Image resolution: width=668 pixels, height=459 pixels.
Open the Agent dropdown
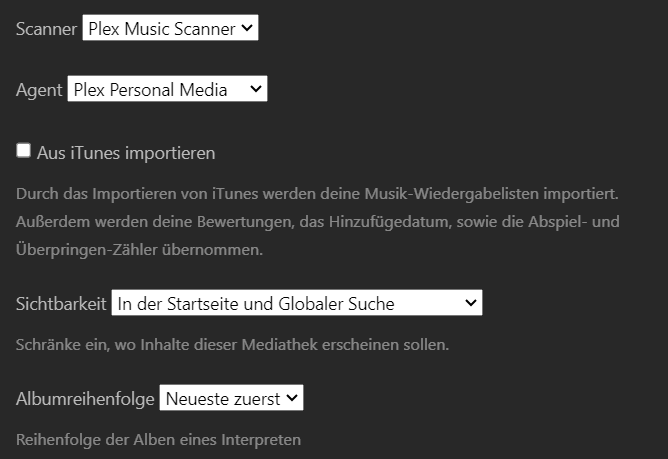167,90
